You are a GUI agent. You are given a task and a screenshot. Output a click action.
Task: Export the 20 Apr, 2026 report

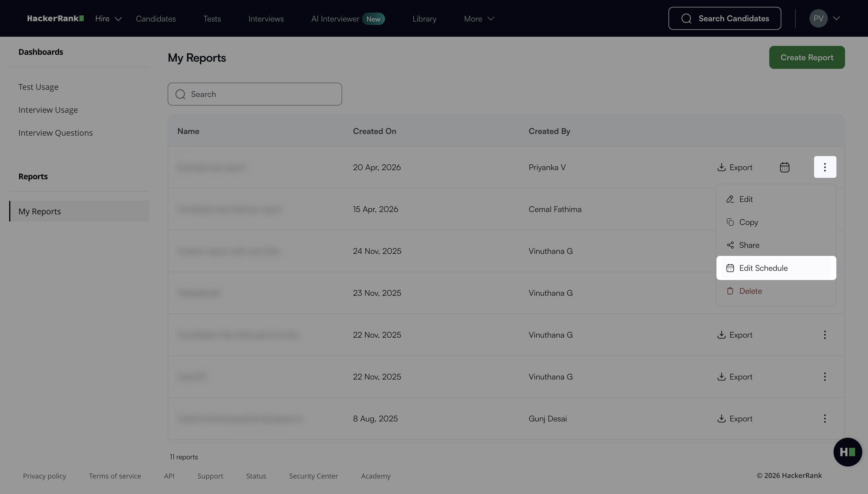click(x=735, y=167)
